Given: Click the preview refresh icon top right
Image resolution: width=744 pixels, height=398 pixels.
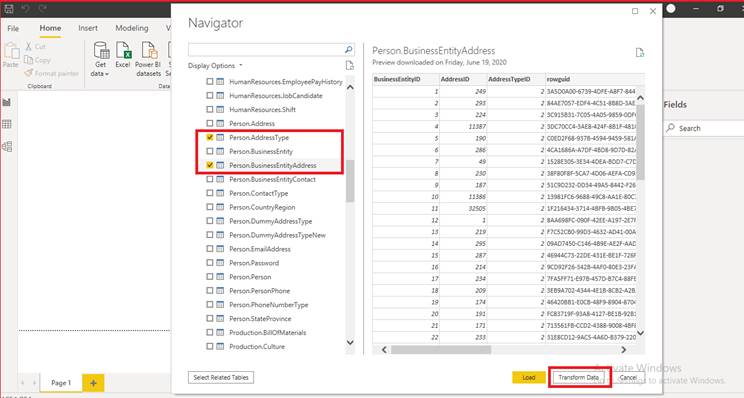Looking at the screenshot, I should pyautogui.click(x=640, y=53).
